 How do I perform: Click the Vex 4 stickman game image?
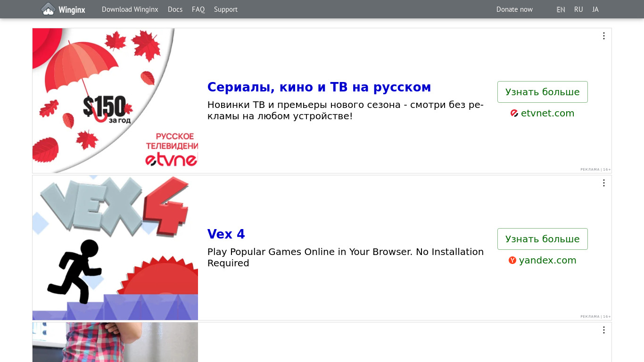click(x=115, y=247)
